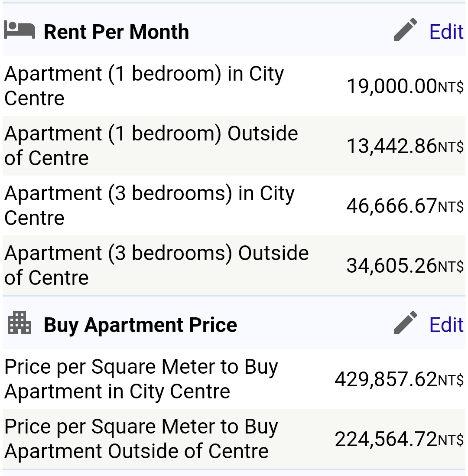Select the 19,000.00 NT$ price value
This screenshot has height=476, width=468.
(405, 86)
